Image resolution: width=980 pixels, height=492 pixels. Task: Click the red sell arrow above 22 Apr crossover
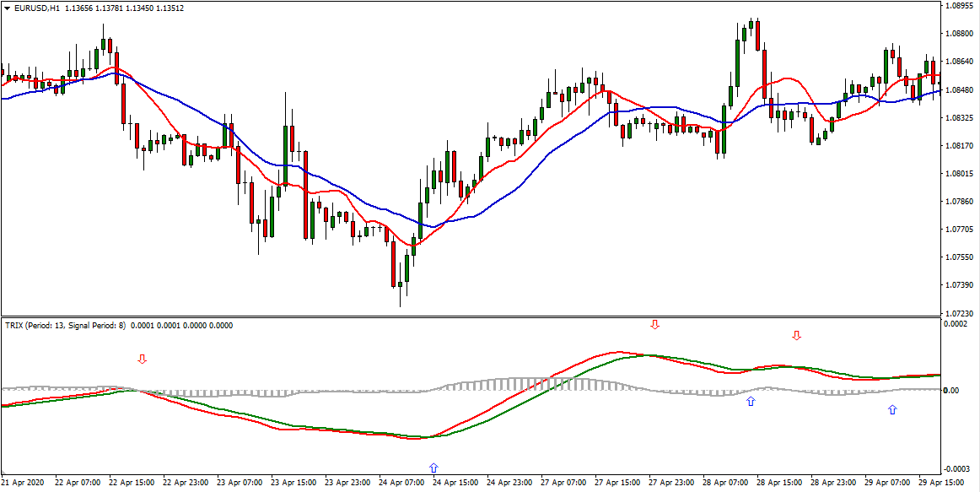pyautogui.click(x=142, y=360)
